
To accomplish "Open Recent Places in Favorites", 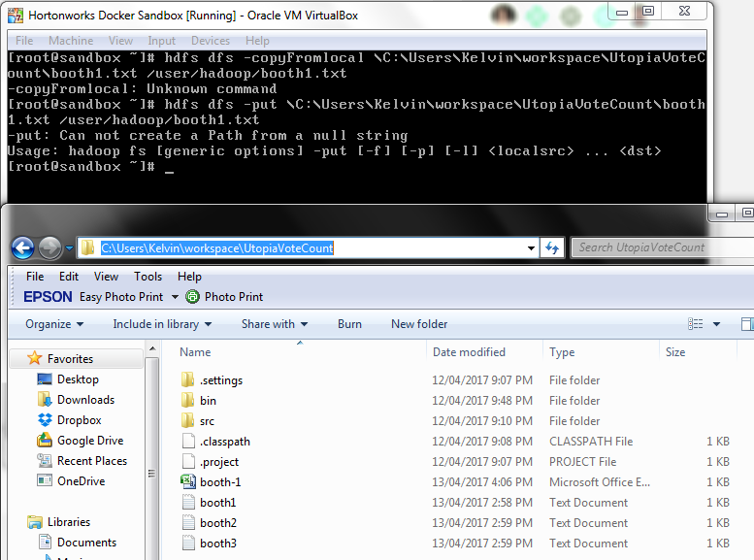I will point(92,461).
